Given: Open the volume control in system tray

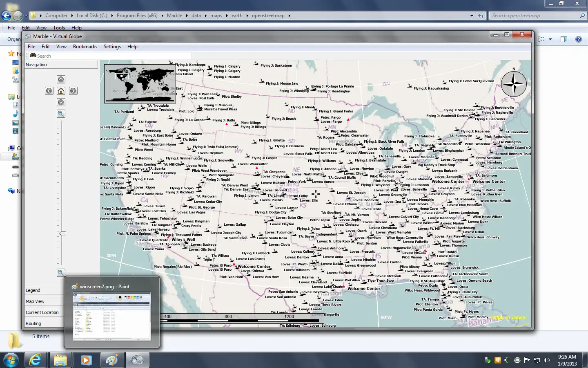Looking at the screenshot, I should pos(547,360).
